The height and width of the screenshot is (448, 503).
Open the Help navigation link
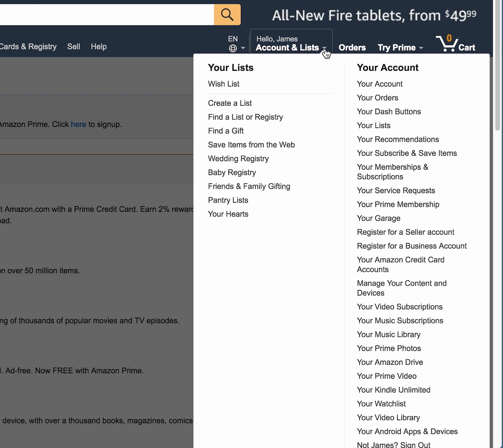tap(99, 47)
